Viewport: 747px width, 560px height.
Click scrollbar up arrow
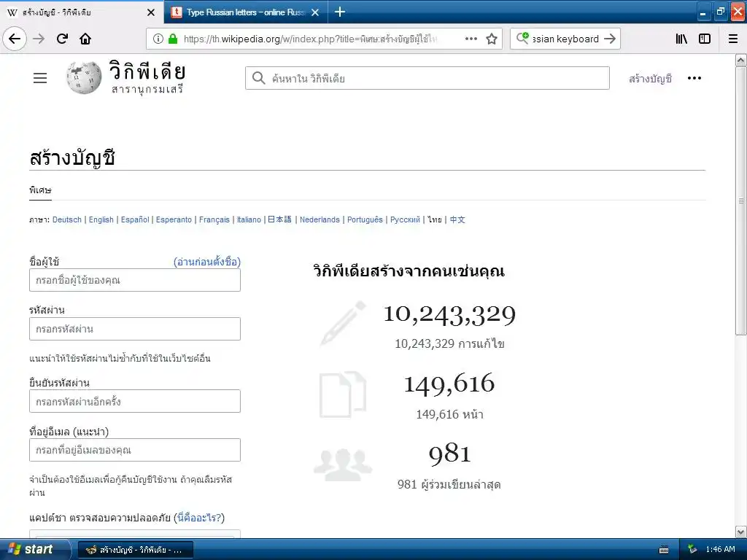tap(741, 60)
